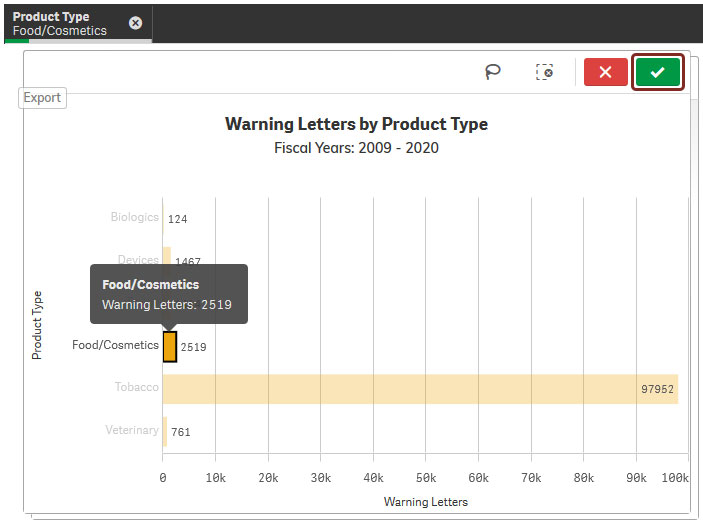Click the Product Type y-axis title
Viewport: 703px width, 524px height.
(x=38, y=325)
